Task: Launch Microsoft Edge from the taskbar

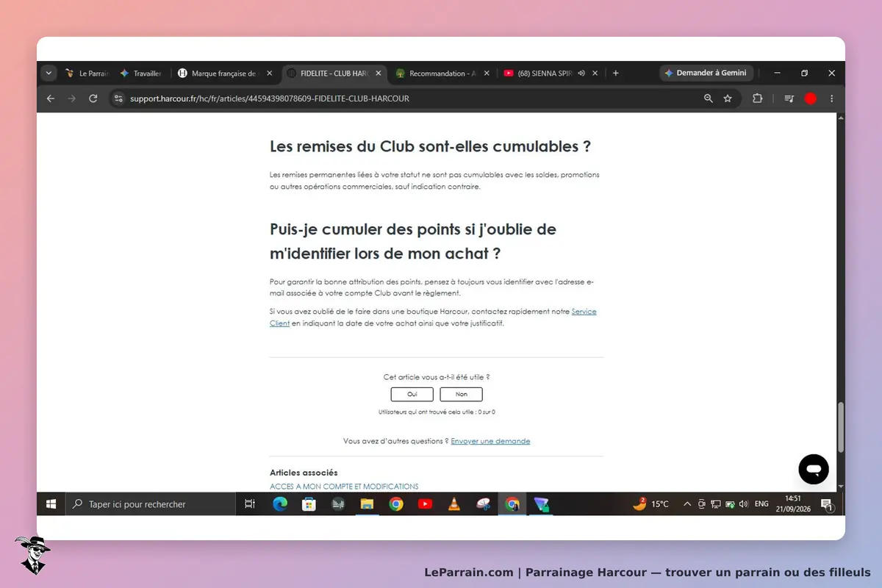Action: [x=280, y=504]
